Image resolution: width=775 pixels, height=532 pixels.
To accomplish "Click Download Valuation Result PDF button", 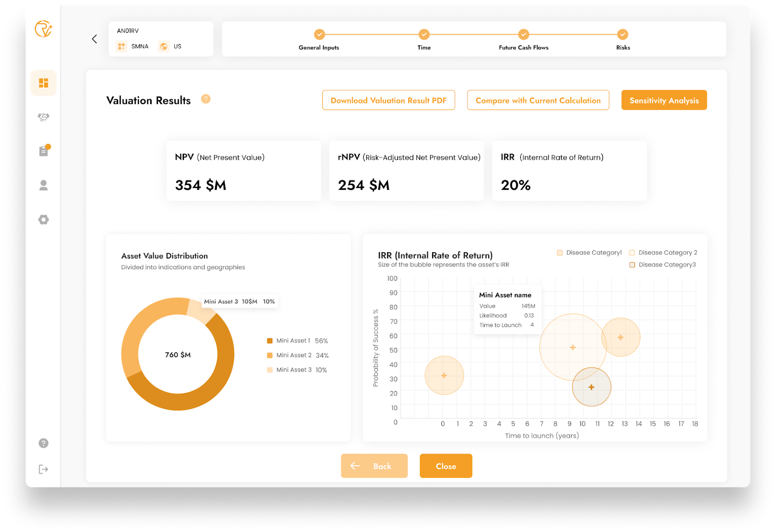I will tap(388, 100).
